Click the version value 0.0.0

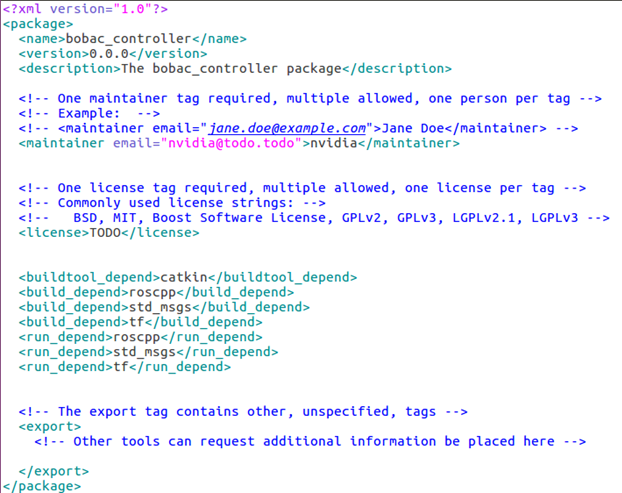[x=109, y=54]
